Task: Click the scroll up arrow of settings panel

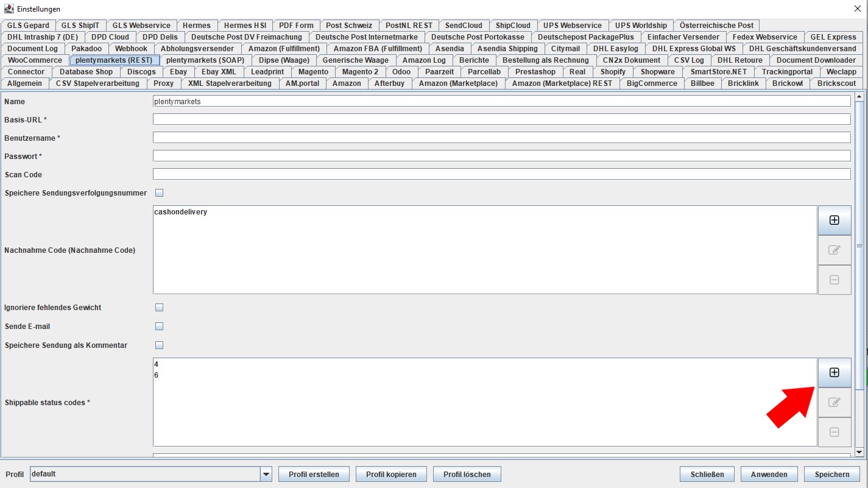Action: (859, 96)
